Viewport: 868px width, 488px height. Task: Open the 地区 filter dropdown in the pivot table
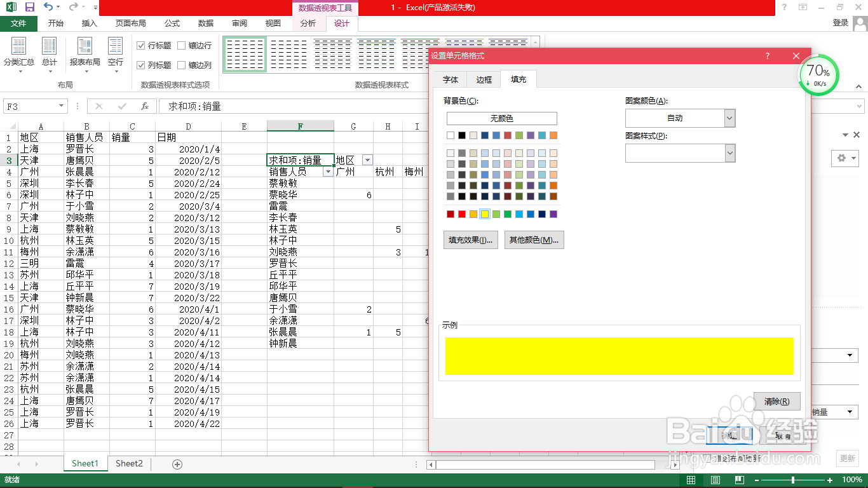[367, 159]
